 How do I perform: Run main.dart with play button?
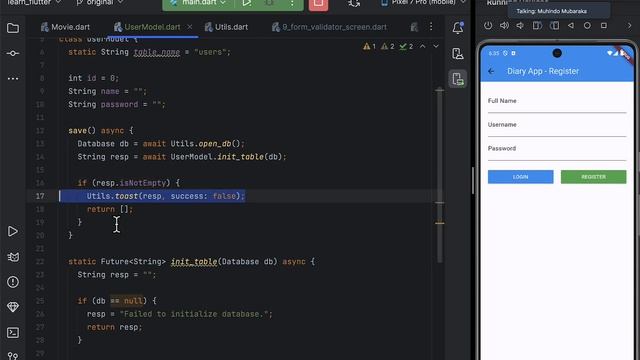[247, 3]
